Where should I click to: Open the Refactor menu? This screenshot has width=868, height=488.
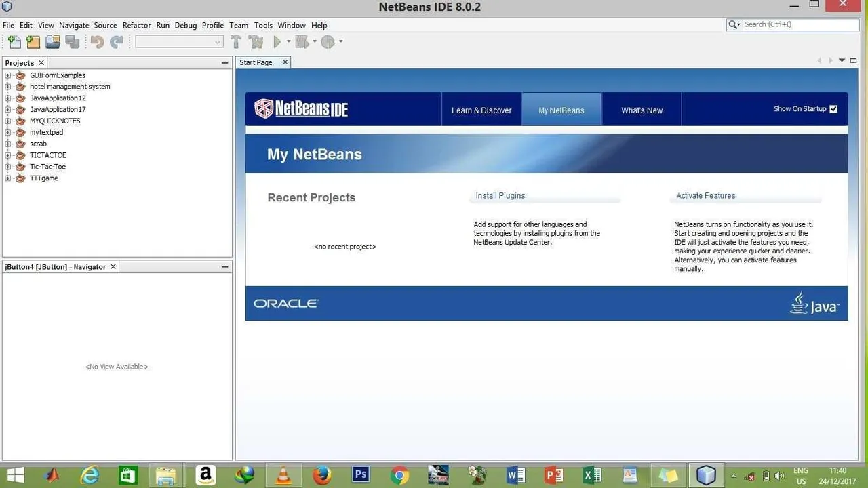[x=136, y=25]
